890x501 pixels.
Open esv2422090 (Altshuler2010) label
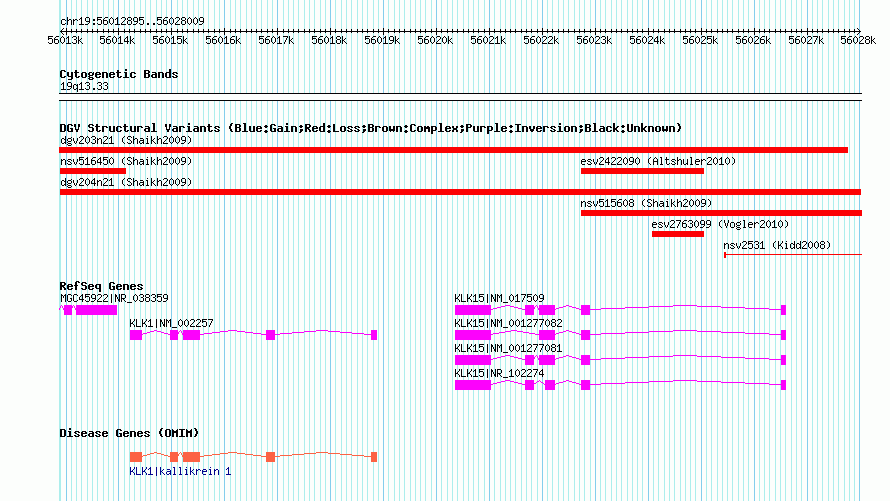click(658, 161)
